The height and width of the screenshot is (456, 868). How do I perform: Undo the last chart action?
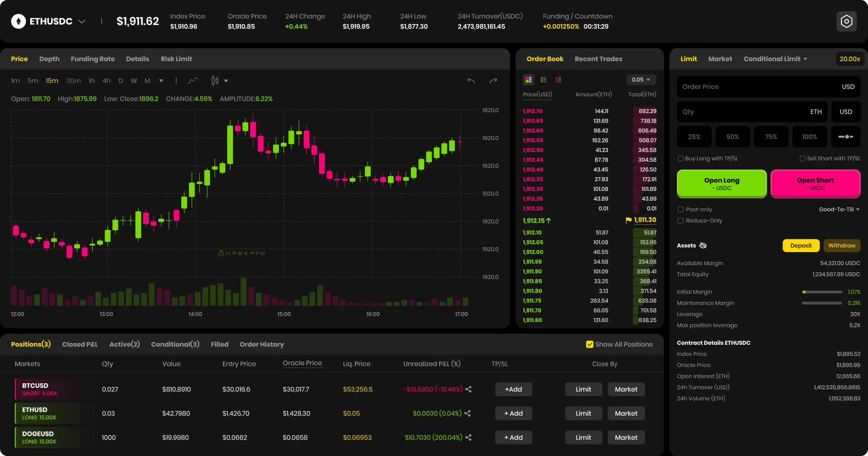point(471,80)
